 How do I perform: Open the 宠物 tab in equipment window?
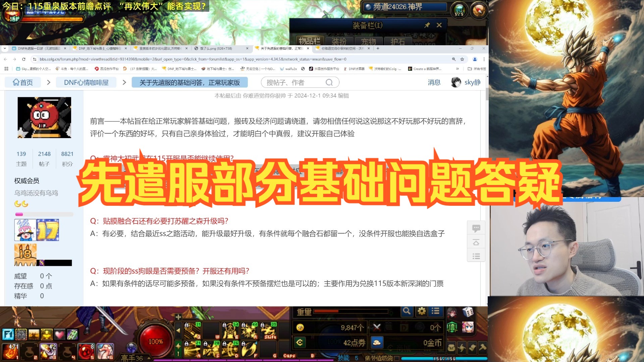pos(368,41)
